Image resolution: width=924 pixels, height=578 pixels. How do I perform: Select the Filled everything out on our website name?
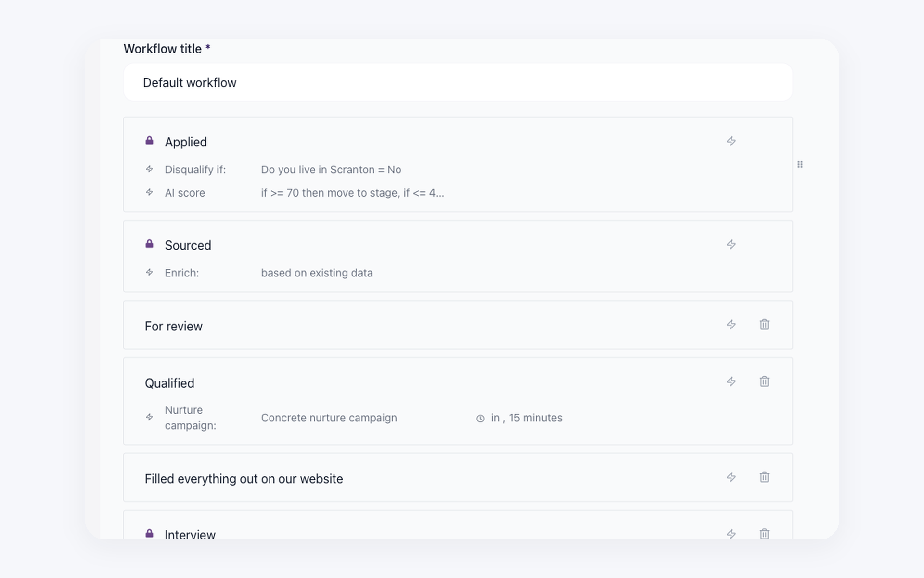tap(244, 479)
